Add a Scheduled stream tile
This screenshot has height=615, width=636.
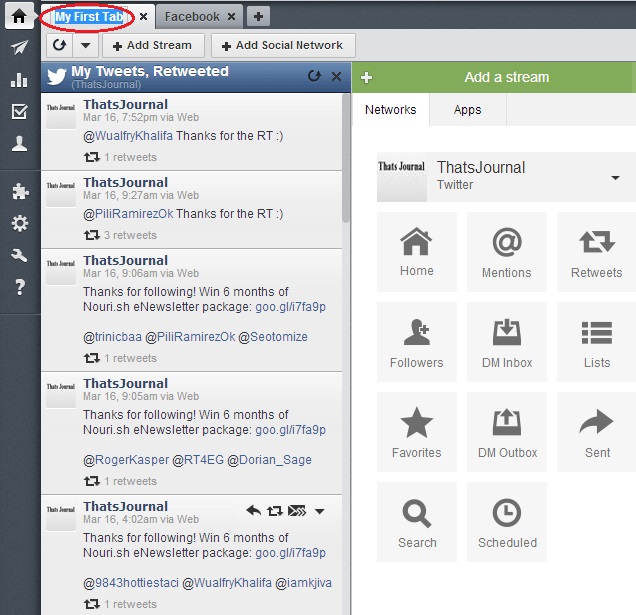point(507,522)
